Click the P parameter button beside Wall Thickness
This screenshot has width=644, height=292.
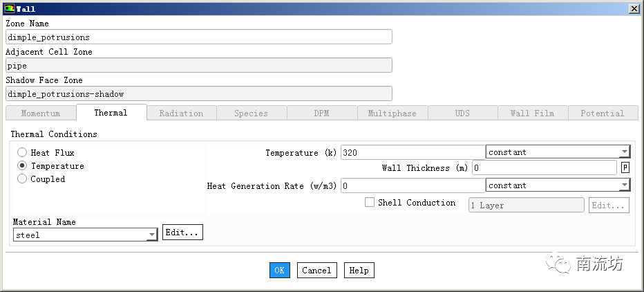tap(625, 168)
